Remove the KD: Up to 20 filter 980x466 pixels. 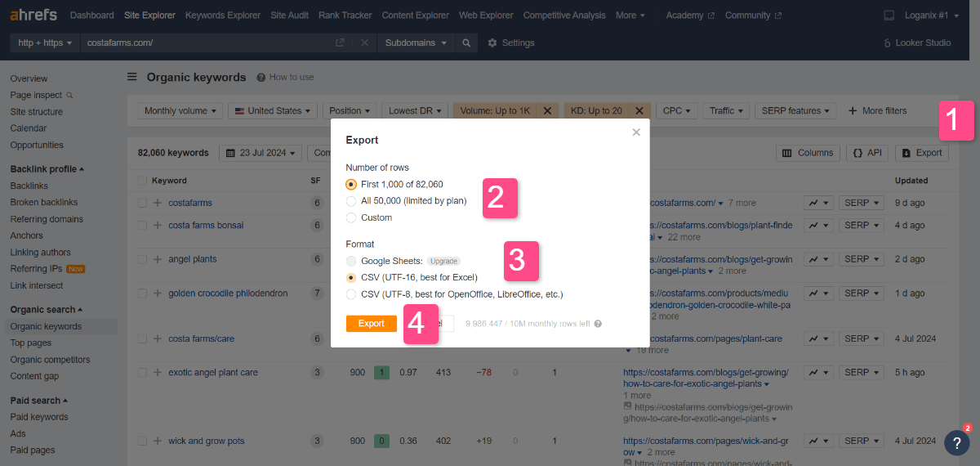(639, 110)
